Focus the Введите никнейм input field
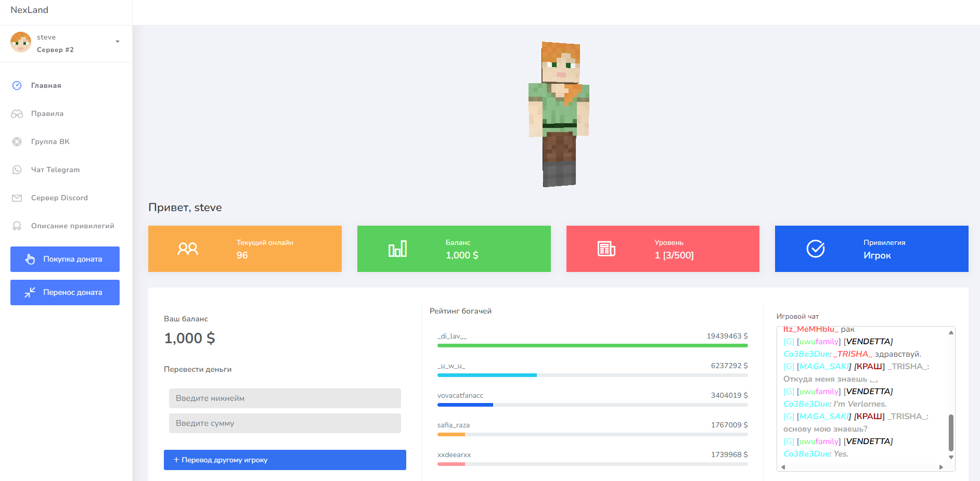This screenshot has height=481, width=980. pos(285,398)
